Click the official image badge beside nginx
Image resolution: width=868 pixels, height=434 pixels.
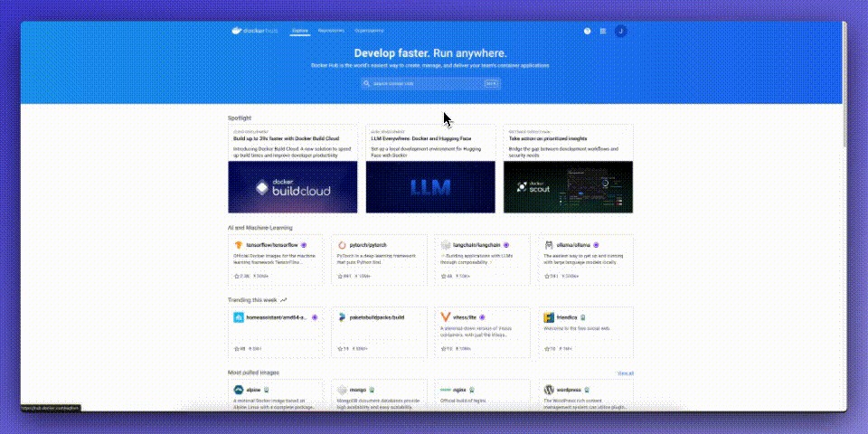pos(472,390)
